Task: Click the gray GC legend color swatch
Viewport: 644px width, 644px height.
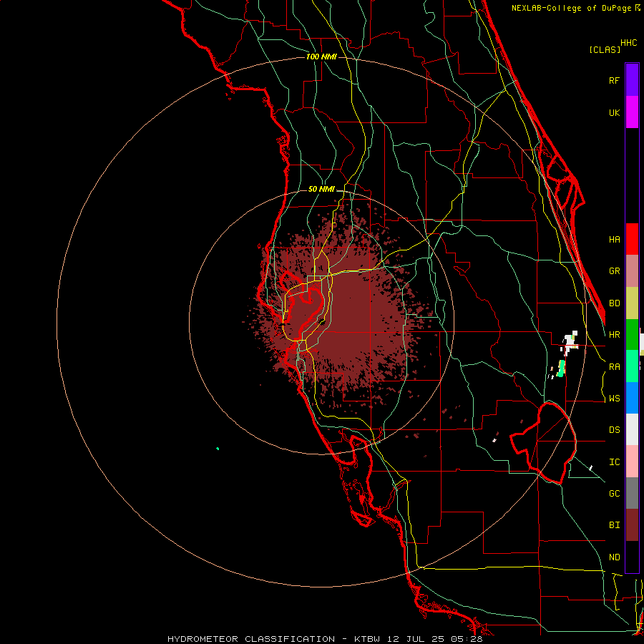Action: [x=632, y=493]
